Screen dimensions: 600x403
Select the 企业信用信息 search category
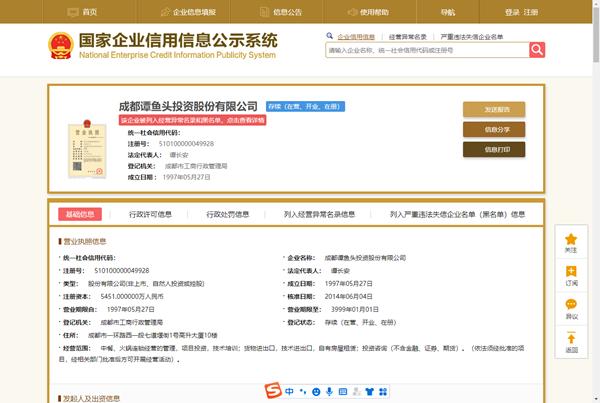(356, 37)
